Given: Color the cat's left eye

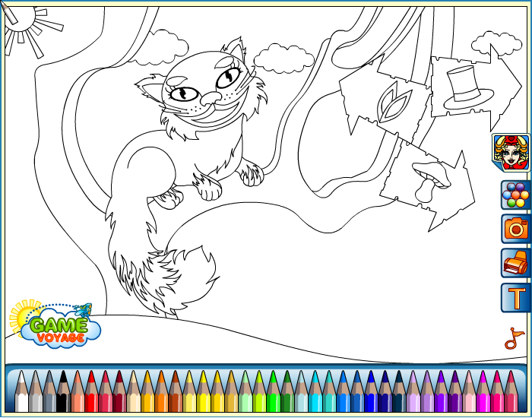Looking at the screenshot, I should [x=184, y=93].
